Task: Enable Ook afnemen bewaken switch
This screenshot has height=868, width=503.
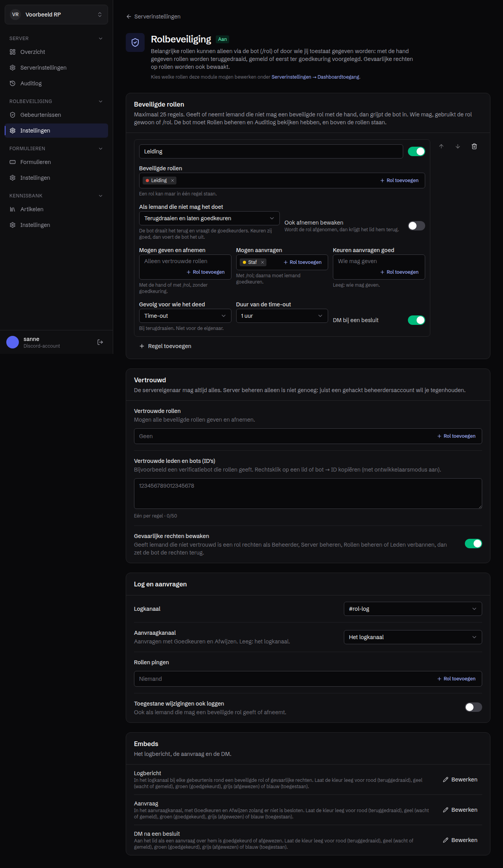Action: (417, 226)
